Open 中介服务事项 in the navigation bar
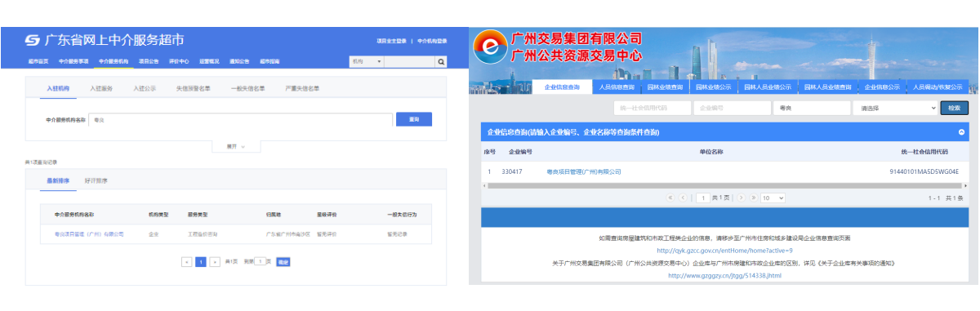 (73, 61)
